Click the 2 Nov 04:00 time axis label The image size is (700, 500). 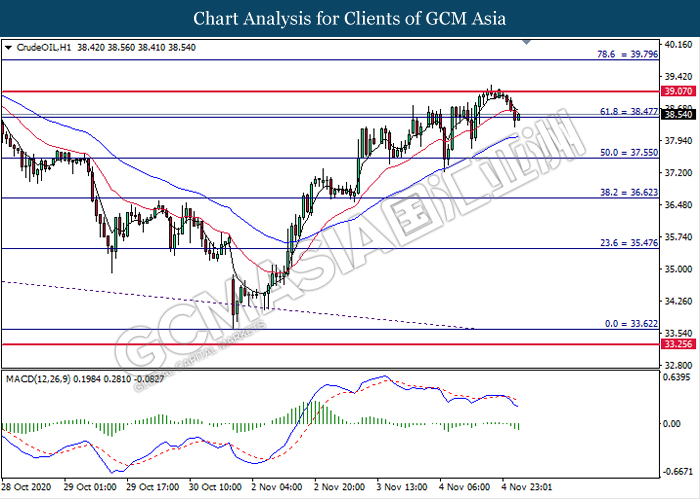(x=277, y=487)
